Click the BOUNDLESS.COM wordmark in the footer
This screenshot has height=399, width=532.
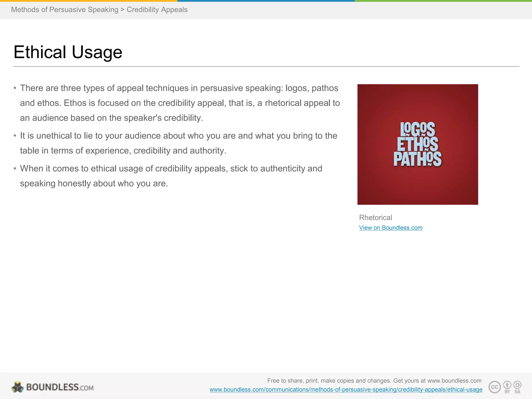[60, 387]
